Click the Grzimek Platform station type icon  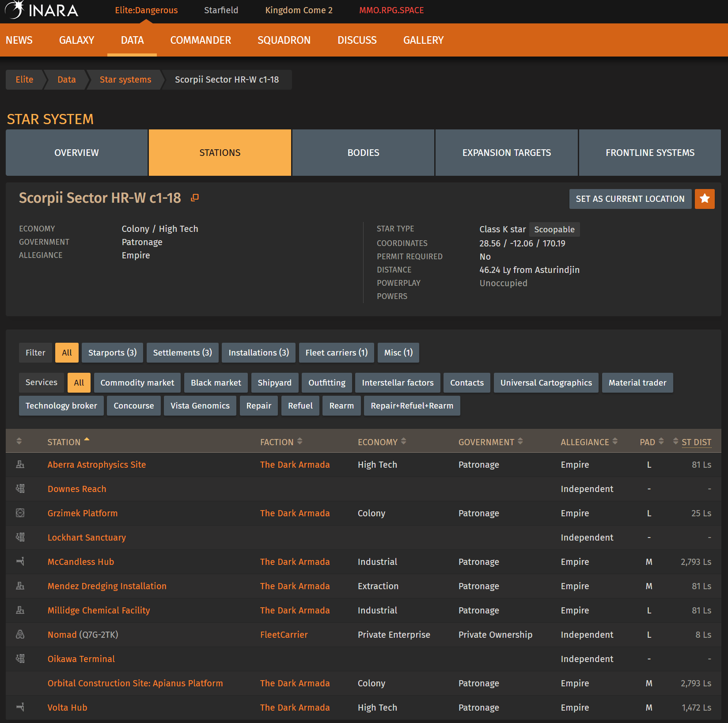[20, 513]
